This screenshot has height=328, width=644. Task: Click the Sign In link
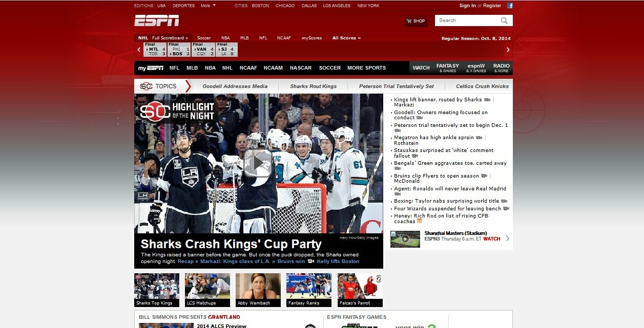click(467, 6)
